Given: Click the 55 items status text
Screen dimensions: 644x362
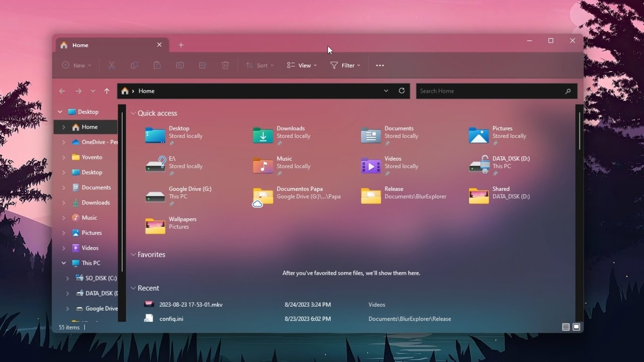Looking at the screenshot, I should pos(69,327).
